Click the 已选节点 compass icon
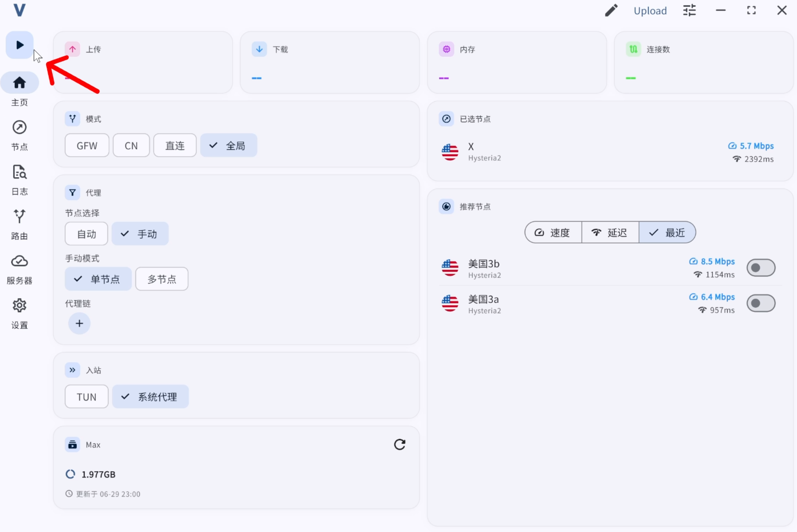 coord(446,119)
